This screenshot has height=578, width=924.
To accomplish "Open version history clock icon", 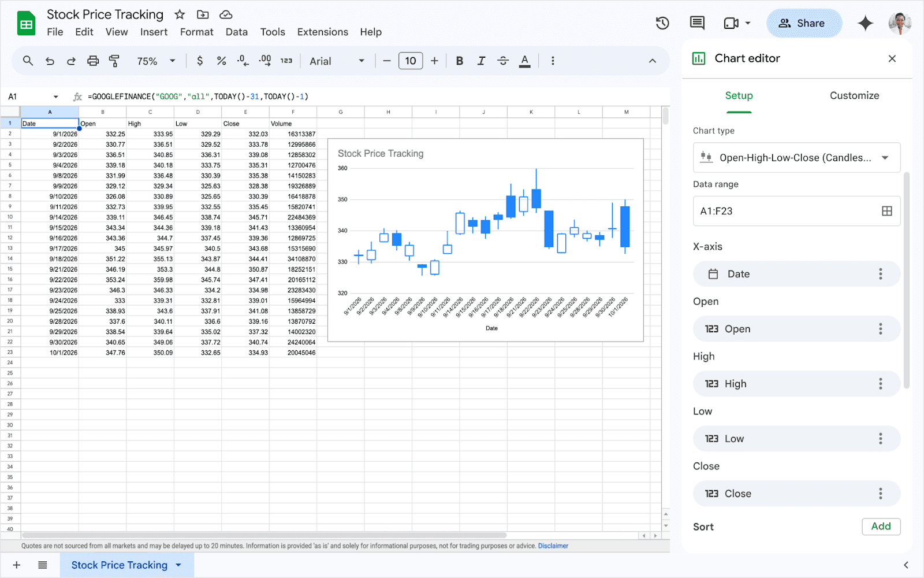I will point(662,23).
